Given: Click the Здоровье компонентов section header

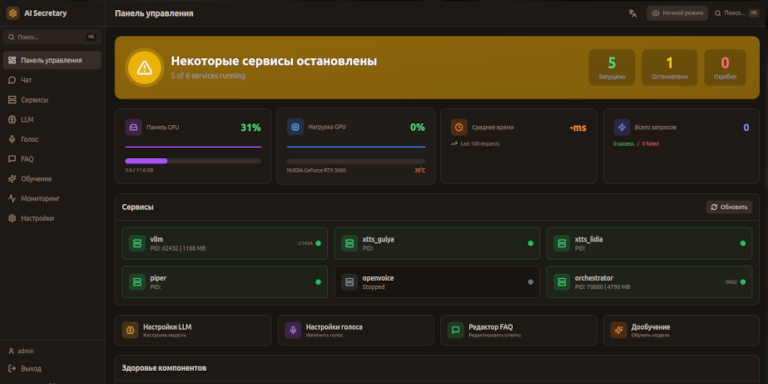Looking at the screenshot, I should pyautogui.click(x=164, y=368).
